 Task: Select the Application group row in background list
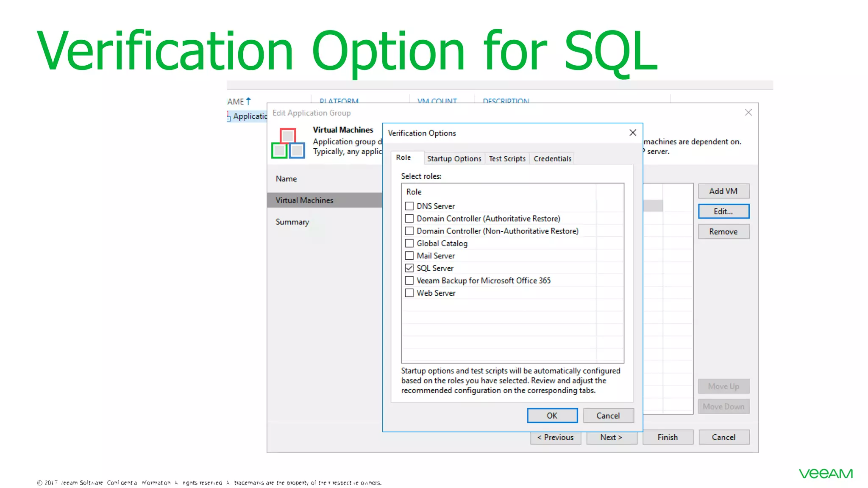click(247, 116)
